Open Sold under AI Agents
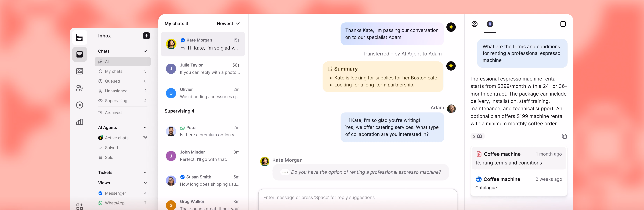This screenshot has height=210, width=644. 123,157
